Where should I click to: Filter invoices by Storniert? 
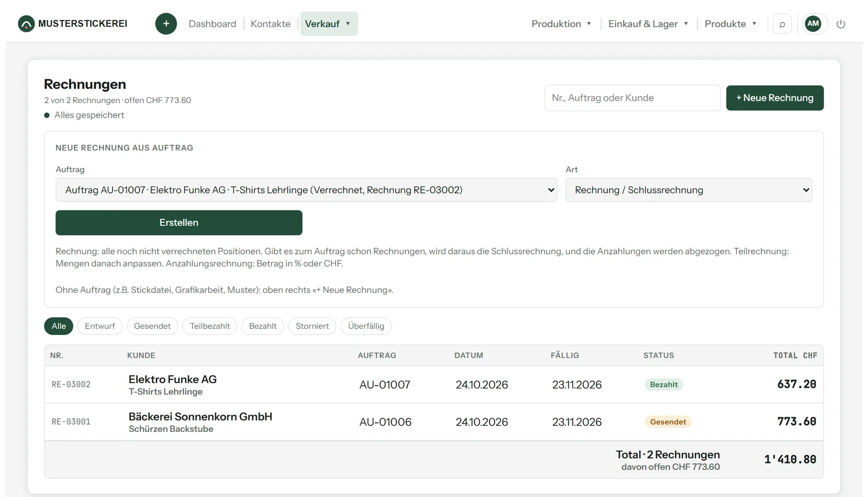pyautogui.click(x=312, y=326)
